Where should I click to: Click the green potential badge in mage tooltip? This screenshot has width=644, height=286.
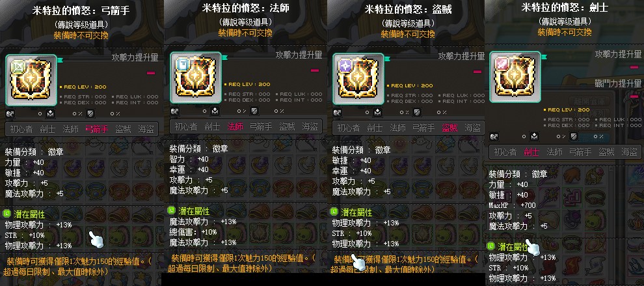click(172, 210)
